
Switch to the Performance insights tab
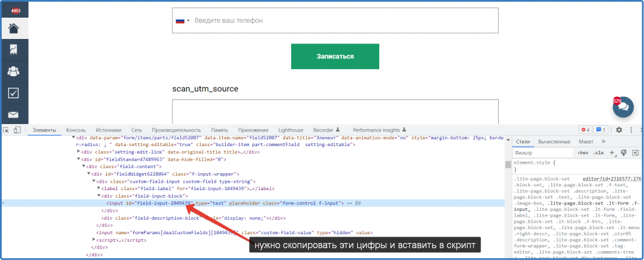(379, 130)
